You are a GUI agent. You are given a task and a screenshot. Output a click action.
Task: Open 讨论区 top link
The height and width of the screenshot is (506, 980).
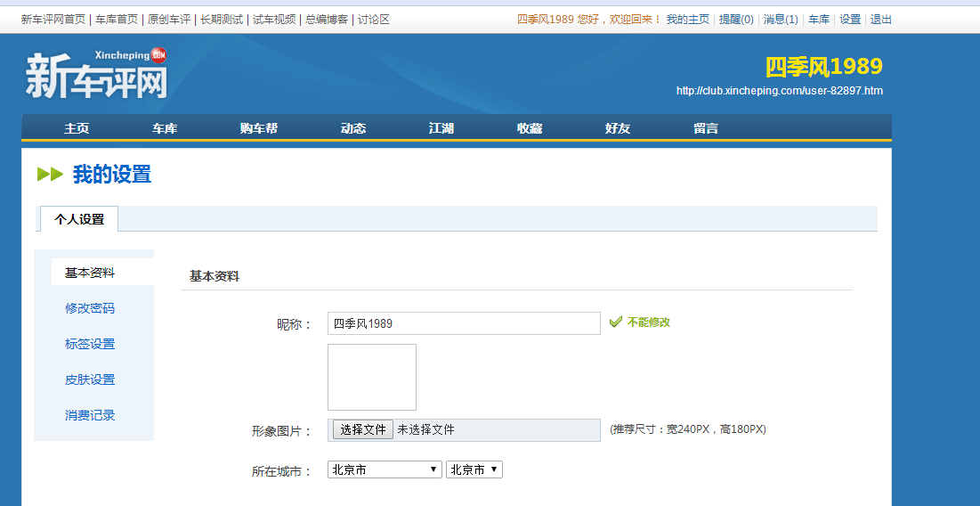pos(374,20)
